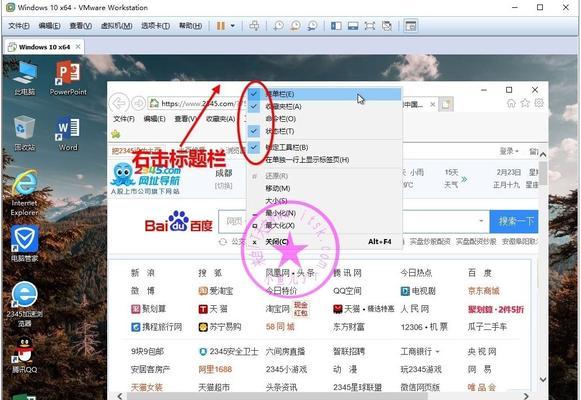
Task: Click the 搜索一下 search button
Action: tap(514, 221)
